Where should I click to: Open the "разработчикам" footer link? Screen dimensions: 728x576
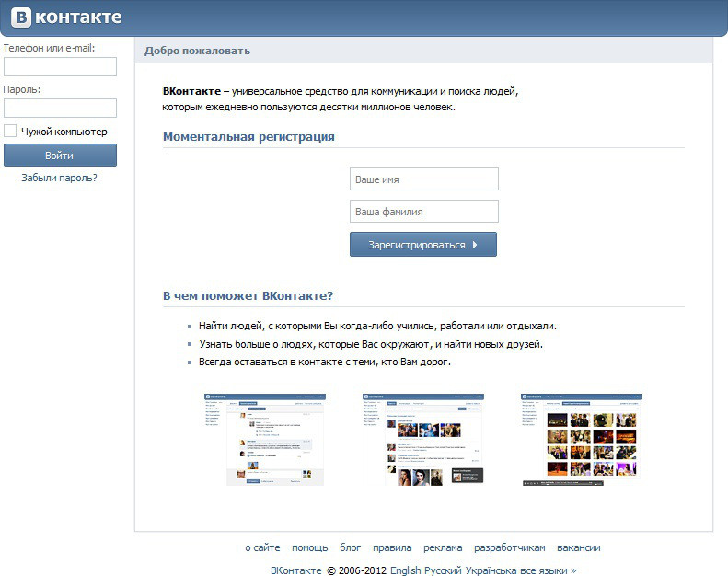(x=510, y=547)
